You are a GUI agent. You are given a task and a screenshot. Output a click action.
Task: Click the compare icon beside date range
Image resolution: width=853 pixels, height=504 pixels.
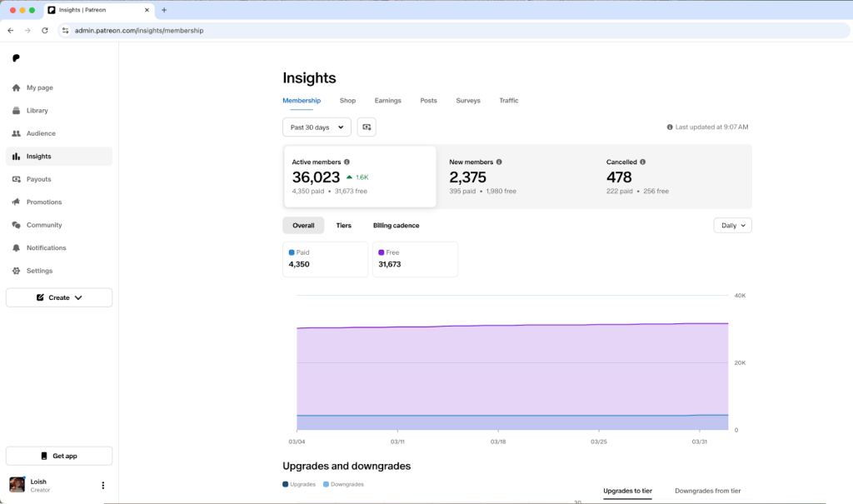pos(367,127)
